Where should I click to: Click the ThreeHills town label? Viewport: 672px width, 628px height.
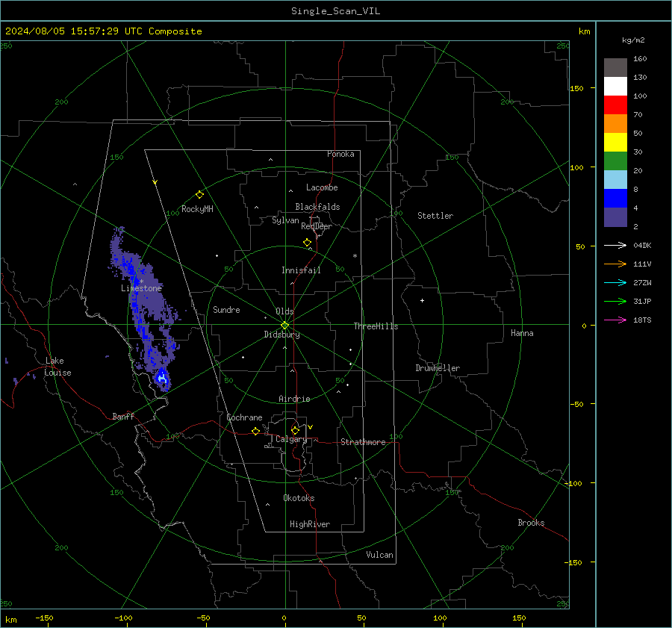376,326
